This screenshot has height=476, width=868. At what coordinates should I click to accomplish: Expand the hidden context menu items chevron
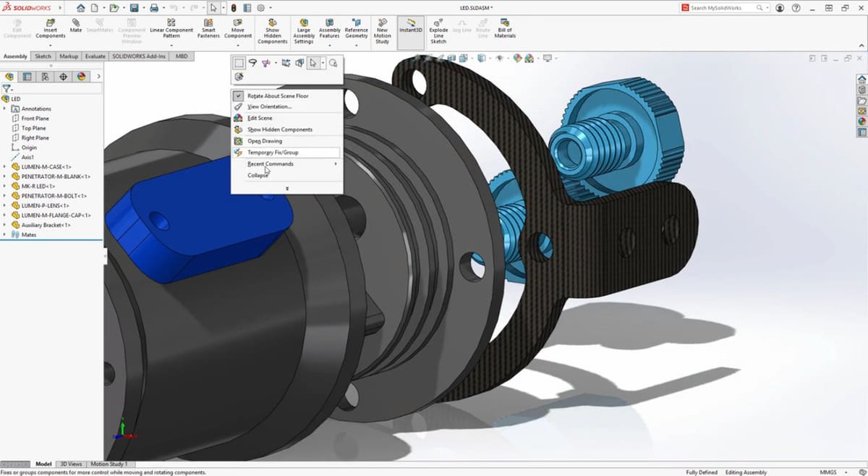(x=287, y=189)
